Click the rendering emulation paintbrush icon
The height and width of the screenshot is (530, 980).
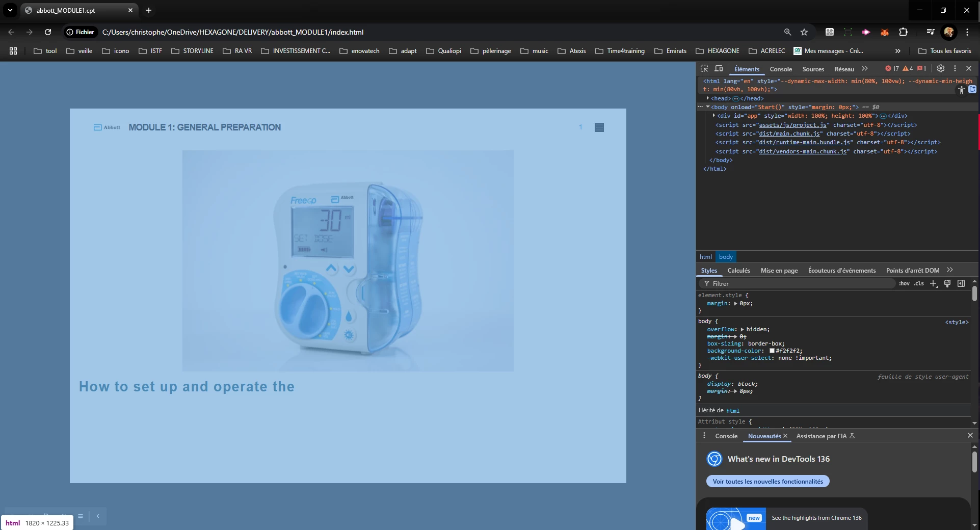pyautogui.click(x=947, y=283)
